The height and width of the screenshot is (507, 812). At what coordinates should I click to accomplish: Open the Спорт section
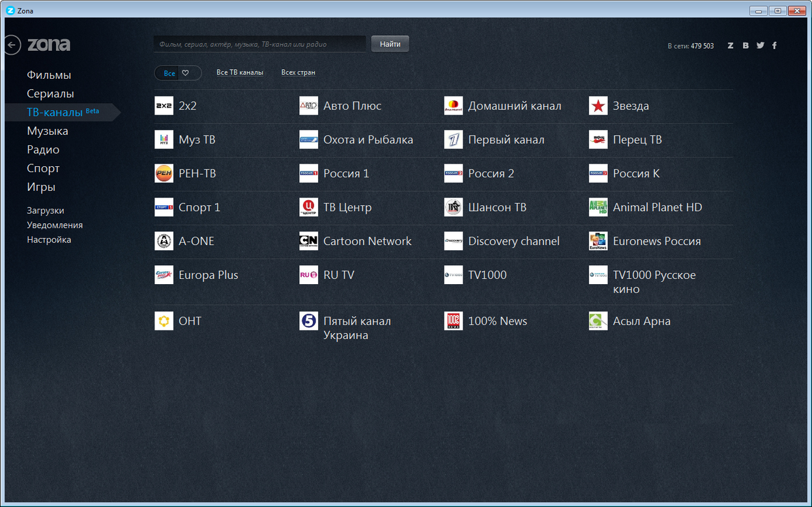point(43,168)
